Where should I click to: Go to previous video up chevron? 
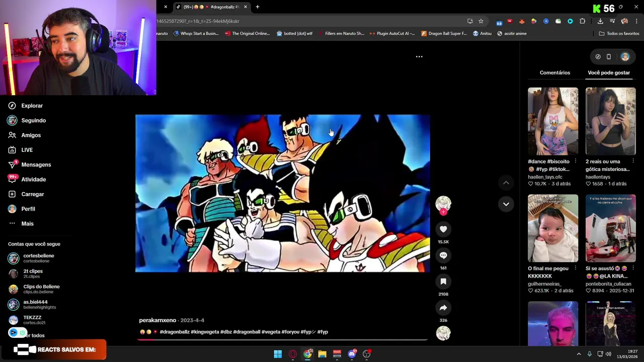[506, 183]
